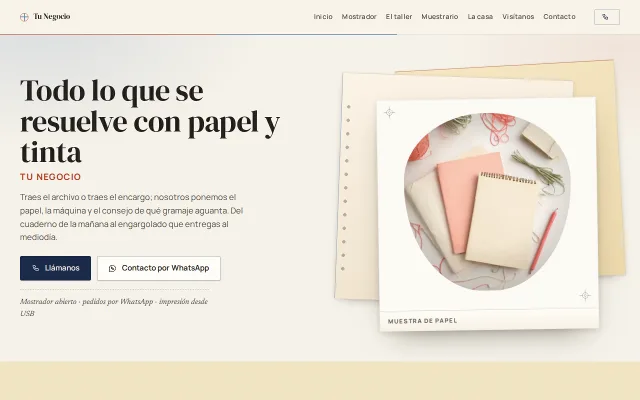
Task: Open the La casa nav item
Action: click(480, 17)
